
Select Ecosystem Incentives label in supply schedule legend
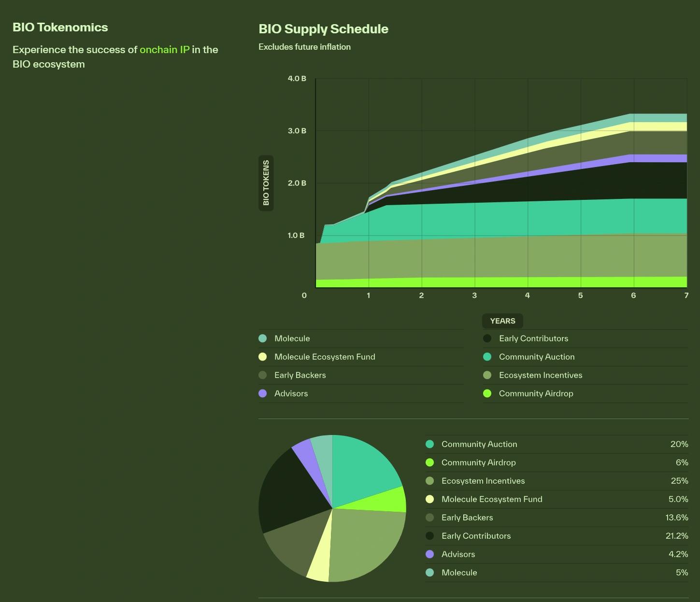click(541, 375)
